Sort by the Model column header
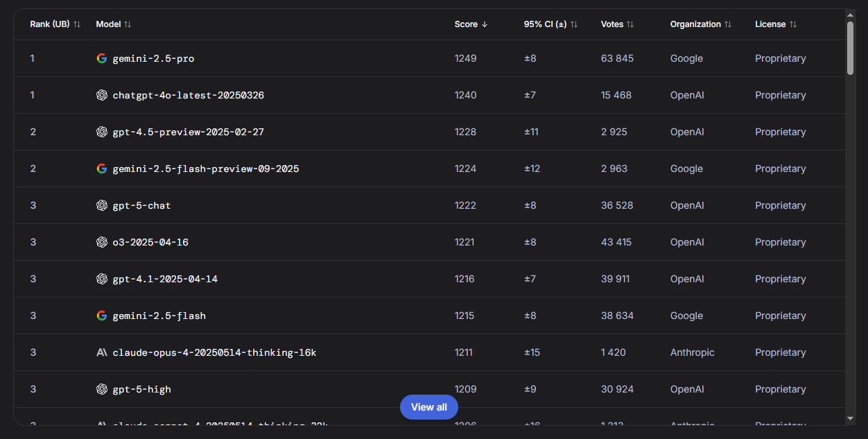 point(114,24)
